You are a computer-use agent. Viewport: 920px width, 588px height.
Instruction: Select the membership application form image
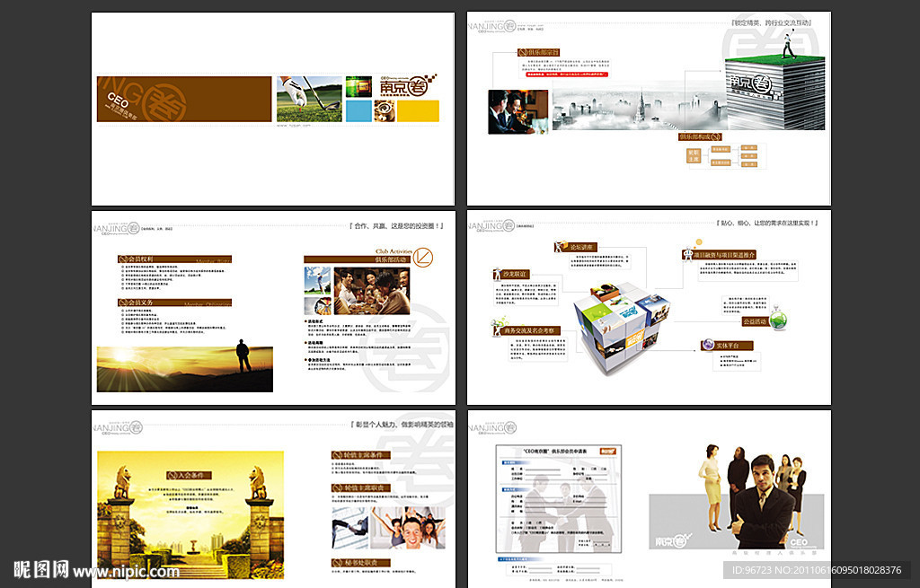(559, 499)
